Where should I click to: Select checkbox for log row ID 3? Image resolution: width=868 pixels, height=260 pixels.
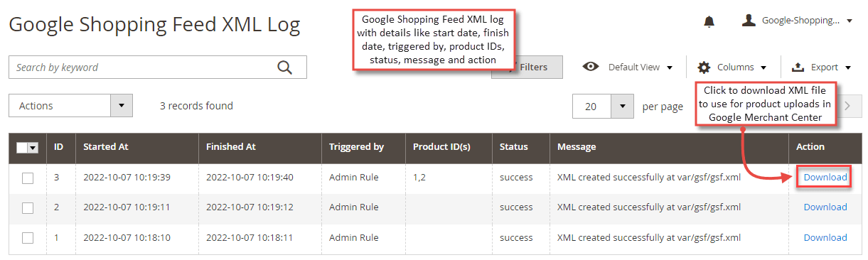[28, 178]
